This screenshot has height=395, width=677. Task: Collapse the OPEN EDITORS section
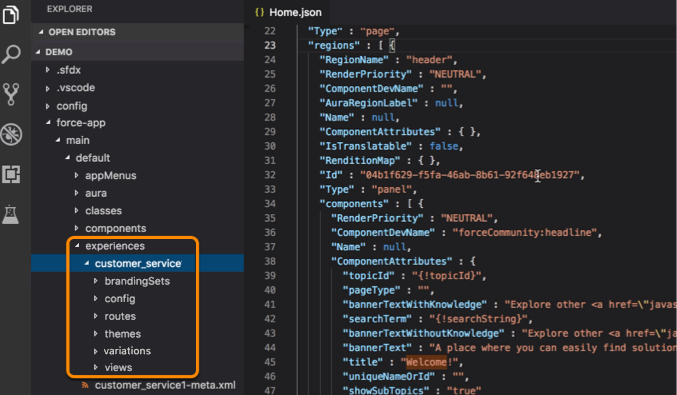[x=41, y=32]
